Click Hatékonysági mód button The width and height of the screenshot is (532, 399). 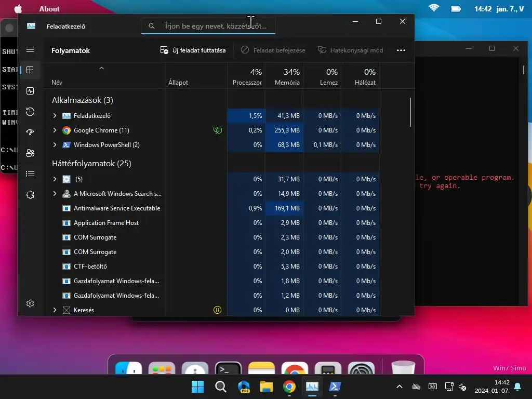coord(351,50)
